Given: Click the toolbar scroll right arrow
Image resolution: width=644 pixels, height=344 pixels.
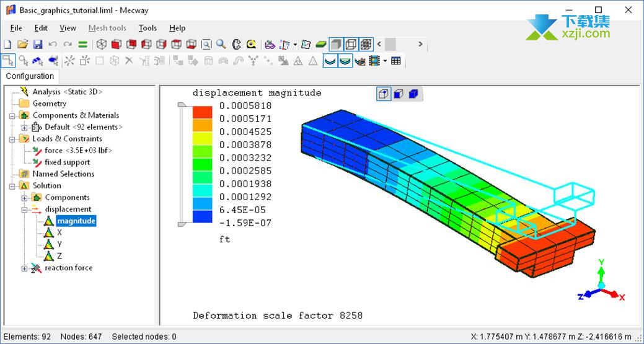Looking at the screenshot, I should click(420, 44).
